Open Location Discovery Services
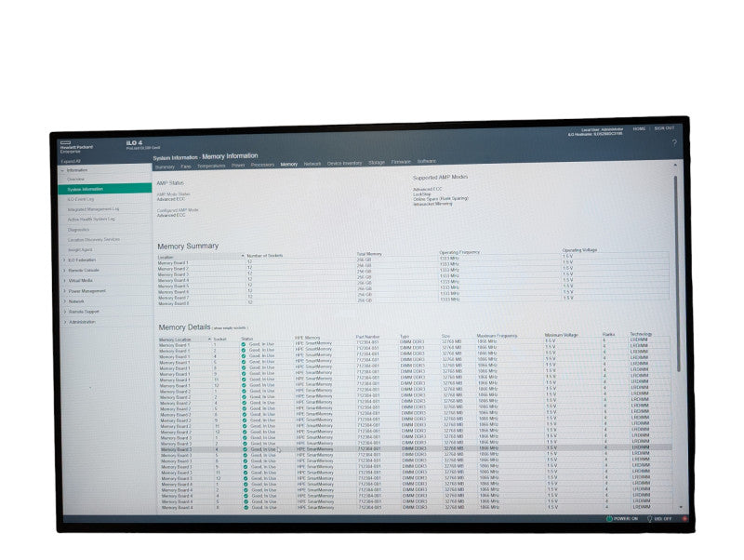Image resolution: width=744 pixels, height=560 pixels. point(94,240)
